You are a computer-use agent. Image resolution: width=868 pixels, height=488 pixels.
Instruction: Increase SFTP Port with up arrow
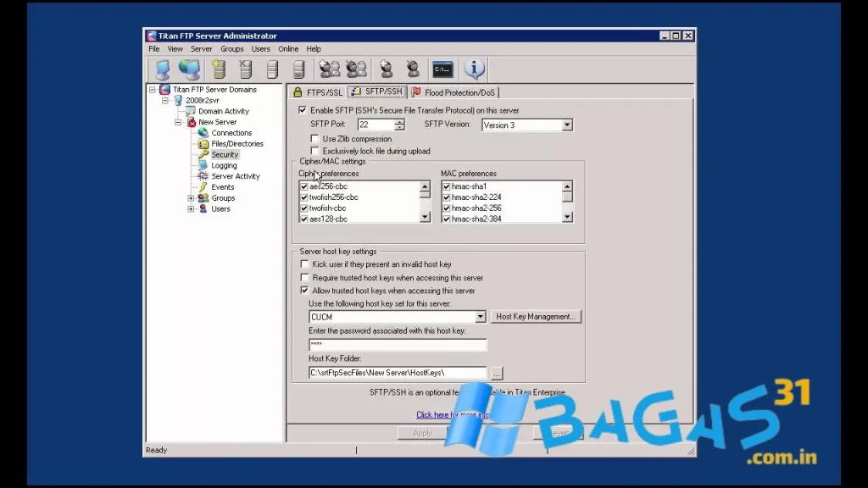tap(400, 122)
